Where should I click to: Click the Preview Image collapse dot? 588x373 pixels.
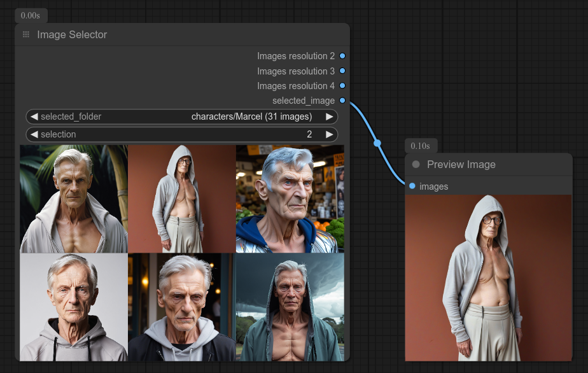(416, 164)
